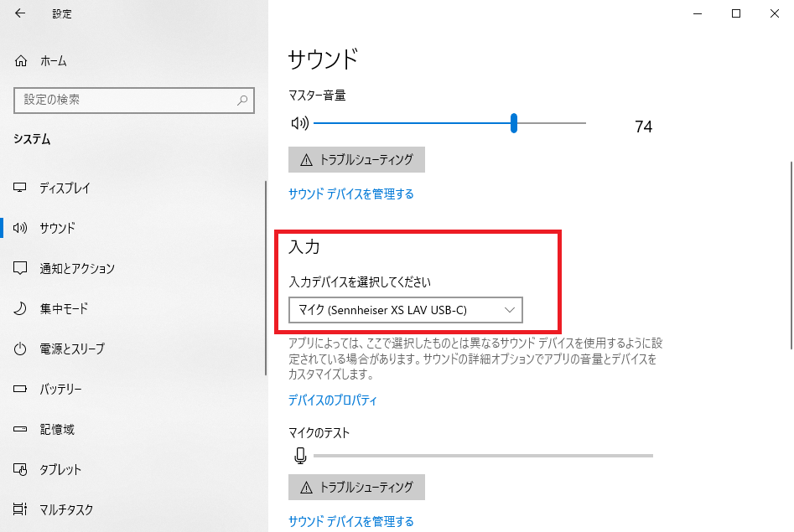Open the デバイスのプロパティ link

click(x=333, y=400)
